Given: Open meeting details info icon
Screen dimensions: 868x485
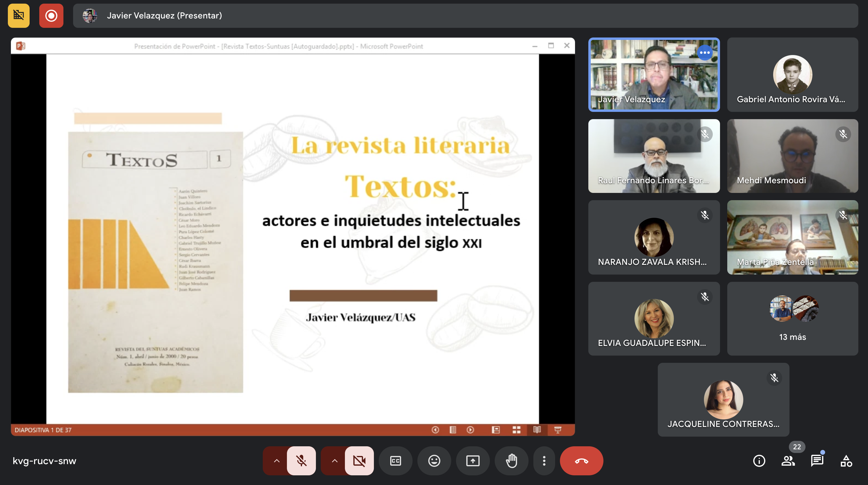Looking at the screenshot, I should pos(759,461).
